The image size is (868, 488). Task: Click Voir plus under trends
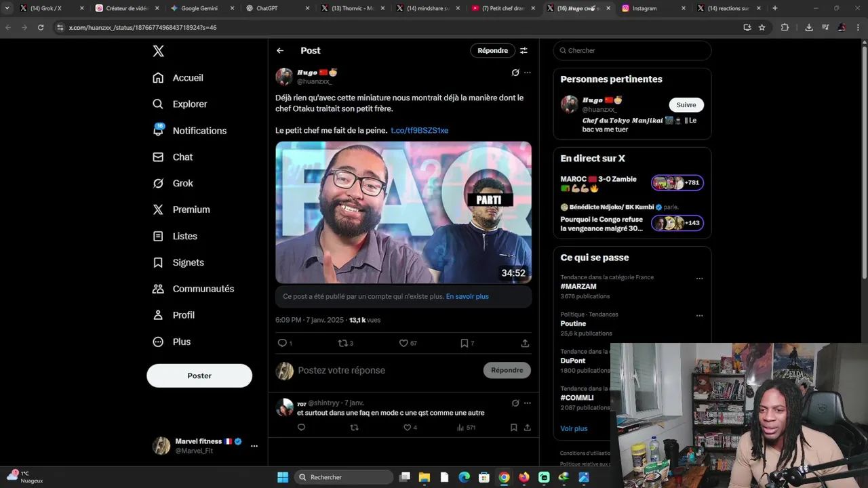pyautogui.click(x=574, y=429)
